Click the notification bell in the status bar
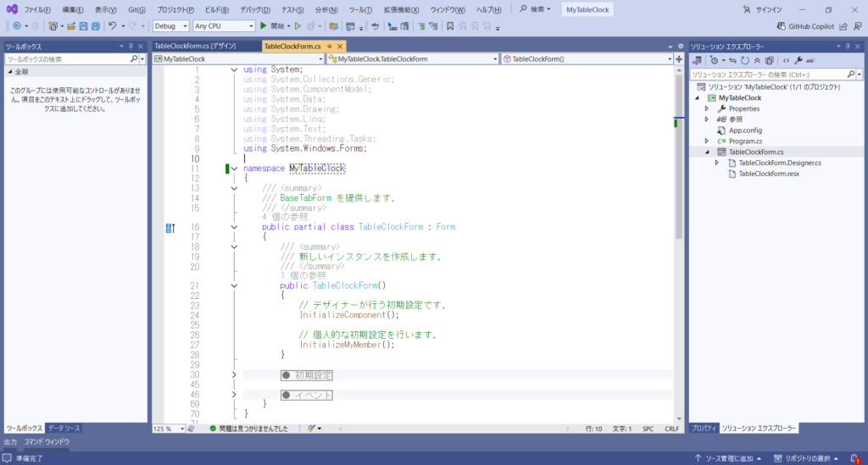 (x=855, y=458)
